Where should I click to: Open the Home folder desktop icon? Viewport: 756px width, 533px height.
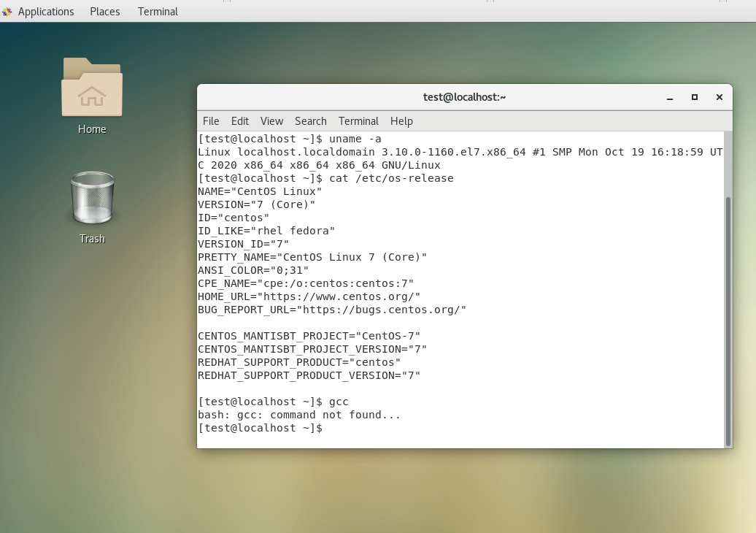coord(92,88)
